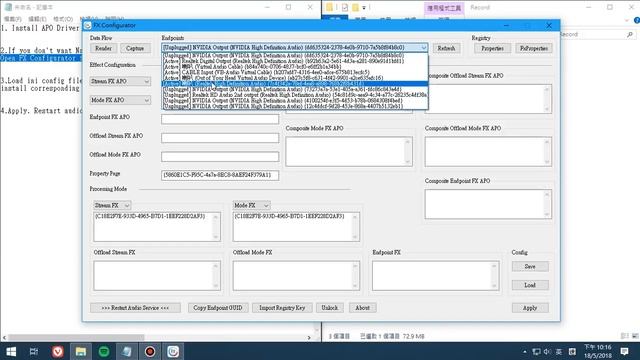Open volume control in system tray
Screen dimensions: 640x360
(547, 351)
